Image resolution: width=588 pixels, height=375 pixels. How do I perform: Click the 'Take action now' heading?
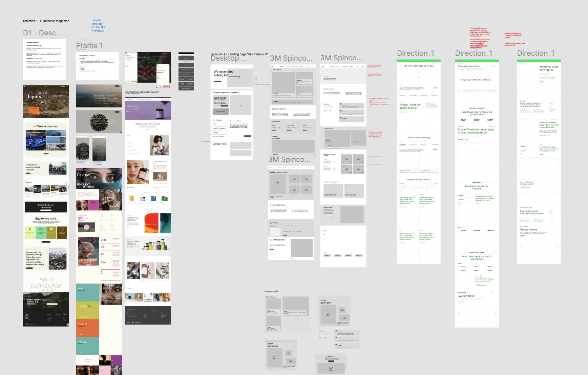click(47, 126)
